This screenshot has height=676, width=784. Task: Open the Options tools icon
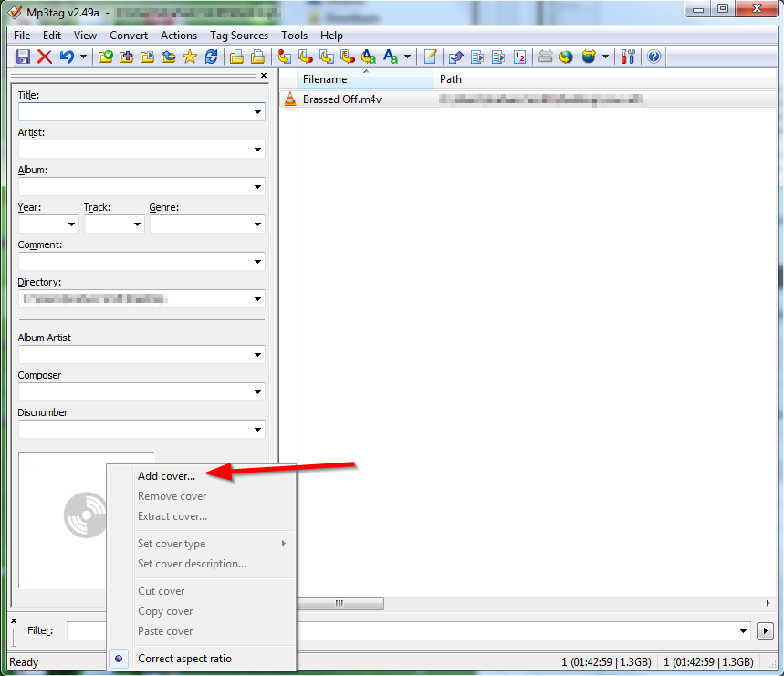628,57
